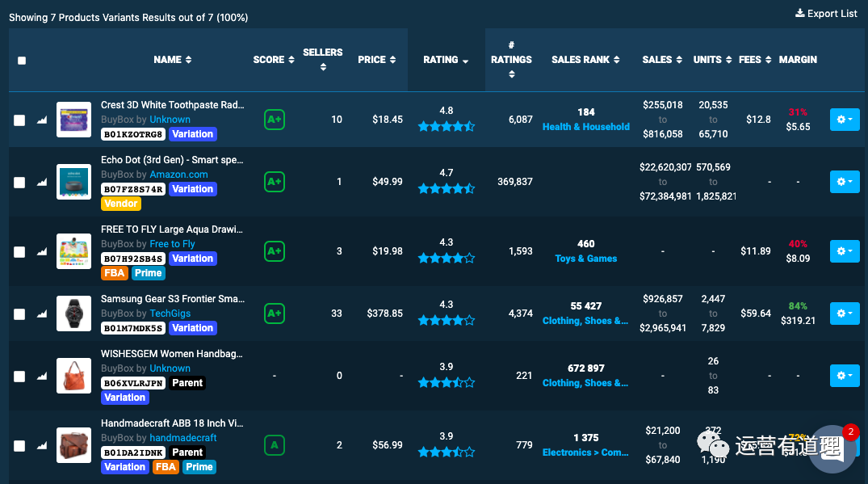Open gear actions menu for Echo Dot row

pyautogui.click(x=845, y=182)
